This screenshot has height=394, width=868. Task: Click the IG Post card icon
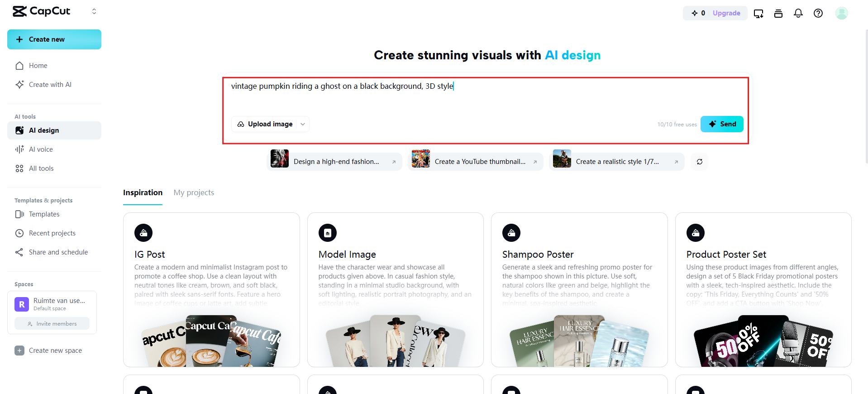pyautogui.click(x=143, y=233)
